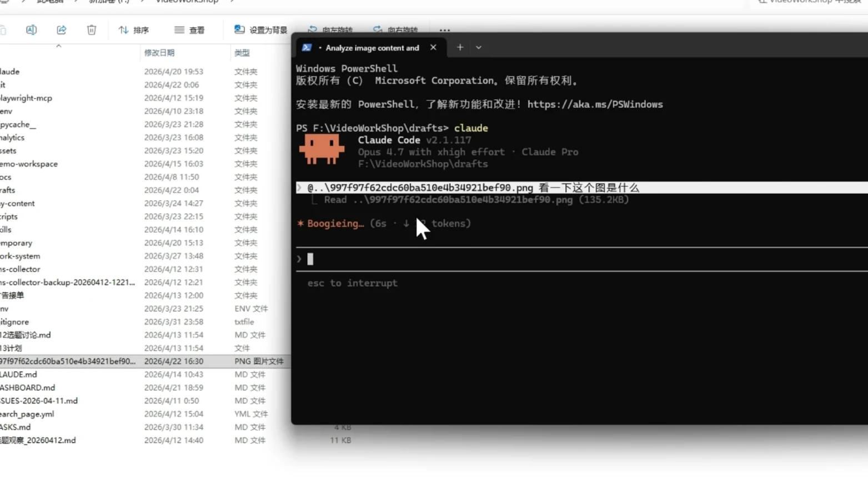Screen dimensions: 868x484
Task: Open the 排序 sort menu
Action: (134, 30)
